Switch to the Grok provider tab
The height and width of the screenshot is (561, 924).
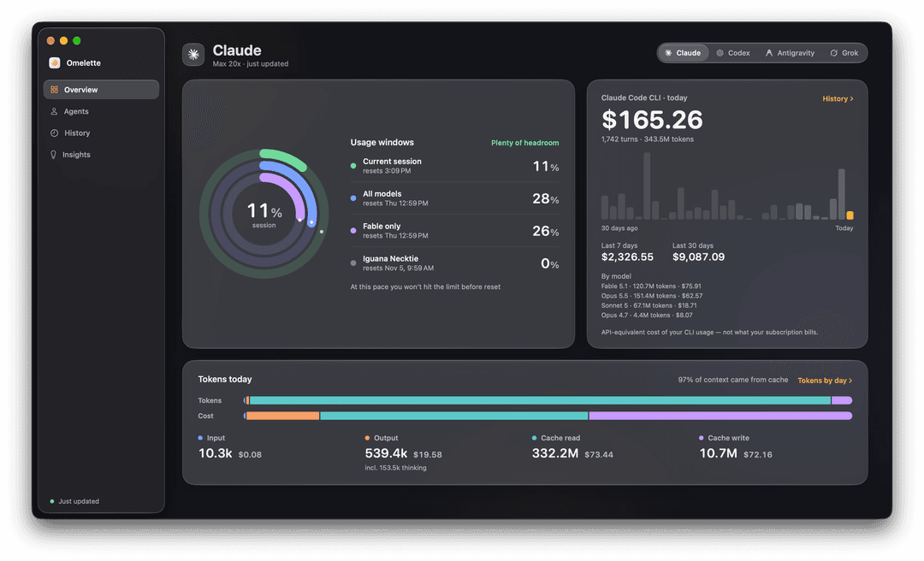tap(844, 53)
